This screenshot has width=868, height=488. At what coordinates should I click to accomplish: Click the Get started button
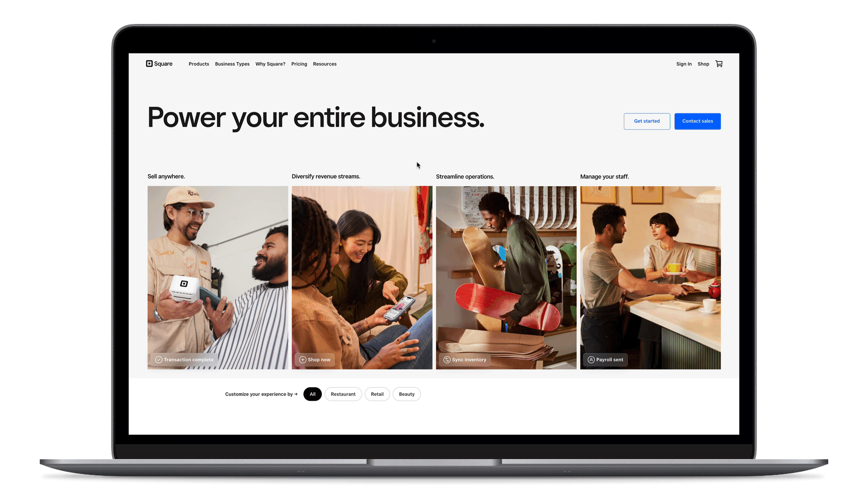(646, 121)
